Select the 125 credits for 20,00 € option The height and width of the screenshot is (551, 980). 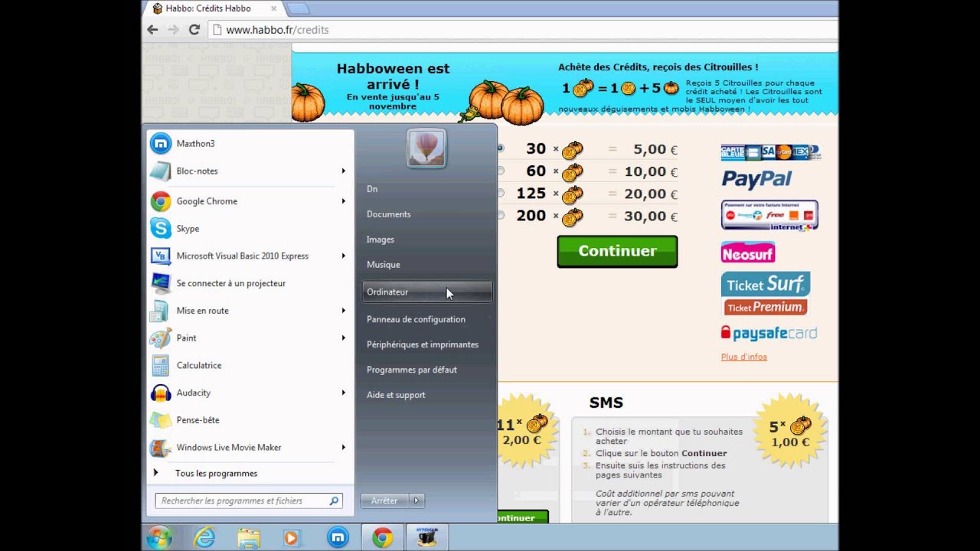coord(501,193)
